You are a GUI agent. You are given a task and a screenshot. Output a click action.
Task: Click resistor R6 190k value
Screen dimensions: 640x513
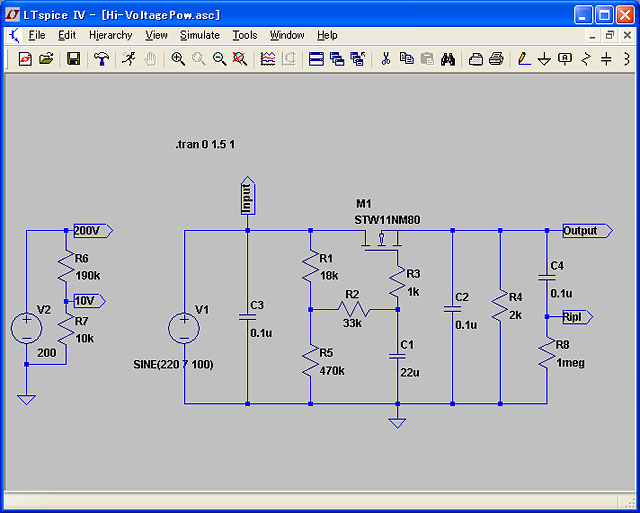pyautogui.click(x=88, y=276)
